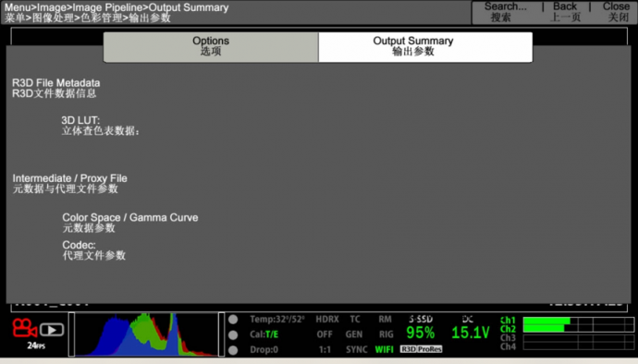Select the Output Summary tab

pos(425,47)
